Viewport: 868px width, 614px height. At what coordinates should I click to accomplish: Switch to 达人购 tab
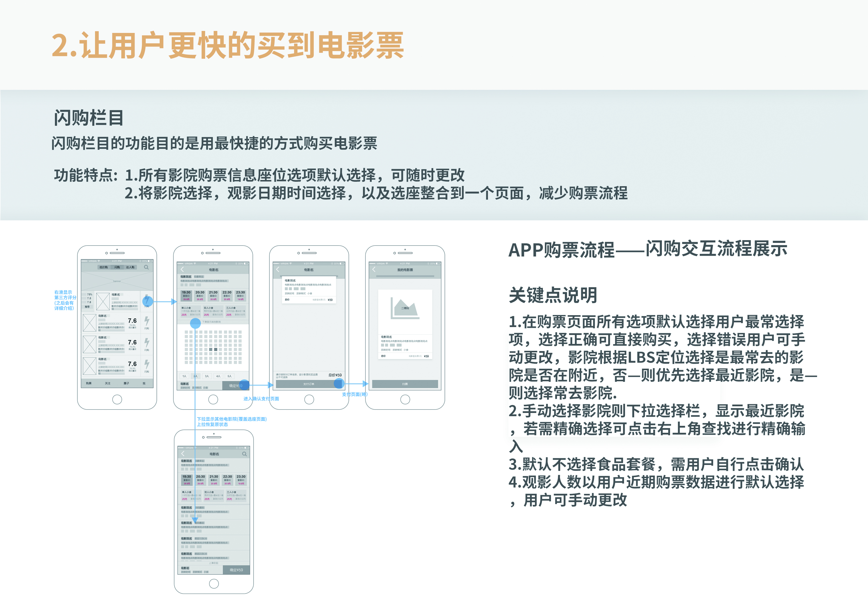click(130, 267)
